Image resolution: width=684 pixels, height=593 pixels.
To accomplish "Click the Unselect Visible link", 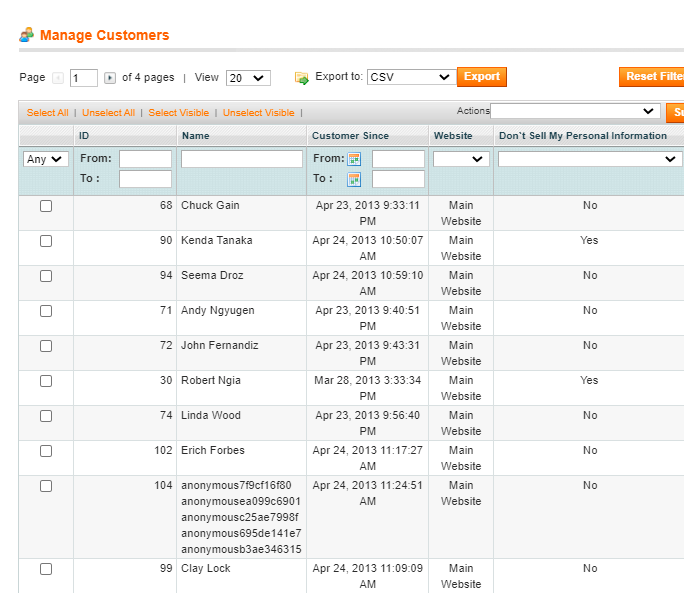I will pyautogui.click(x=258, y=113).
